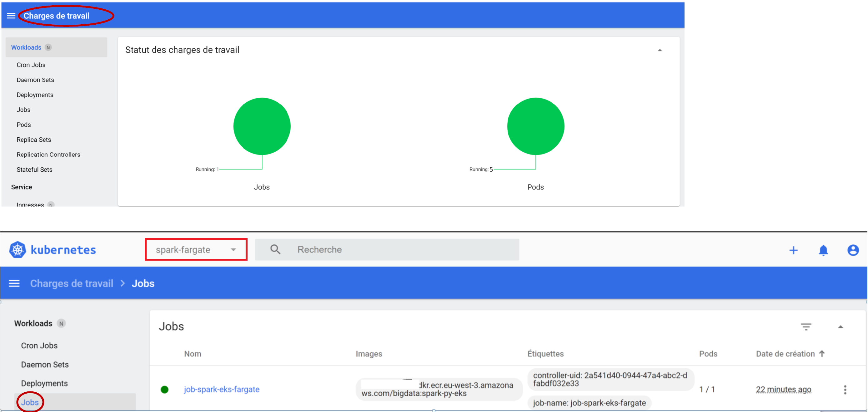This screenshot has width=868, height=412.
Task: Click the search magnifier icon
Action: [x=275, y=249]
